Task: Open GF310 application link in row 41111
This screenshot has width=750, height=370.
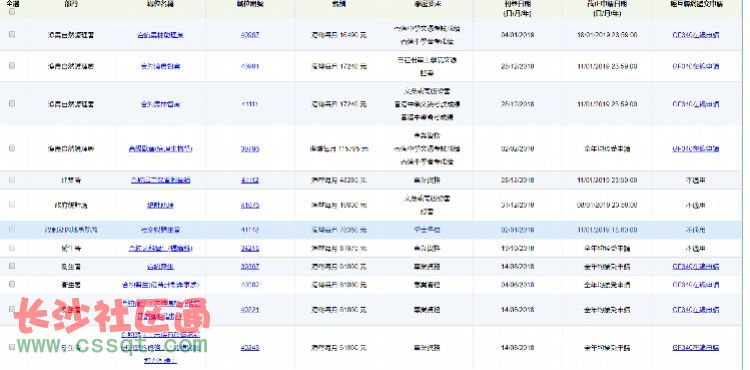Action: coord(695,104)
